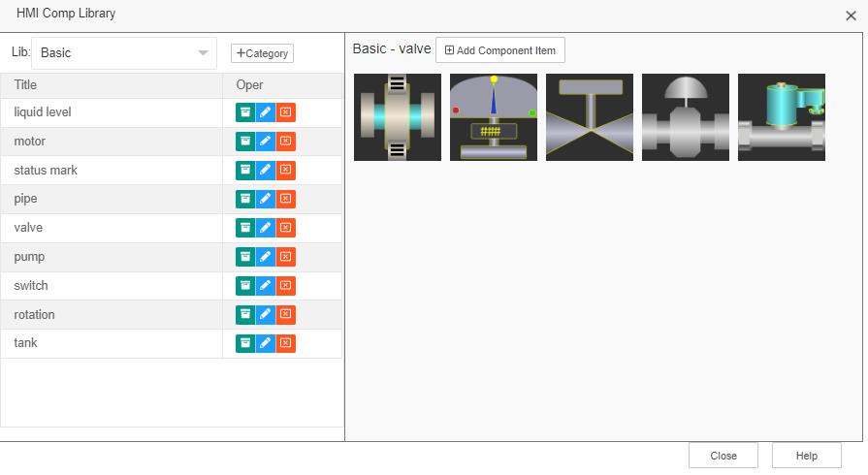Open the Help button
The height and width of the screenshot is (475, 868).
pos(807,456)
